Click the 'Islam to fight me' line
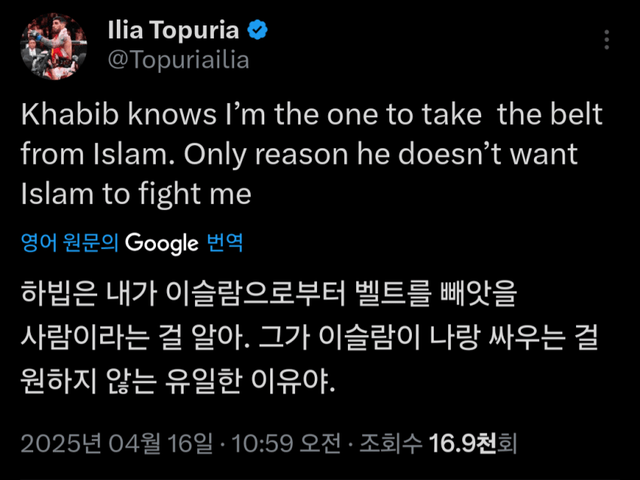Viewport: 640px width, 480px height. [x=135, y=192]
